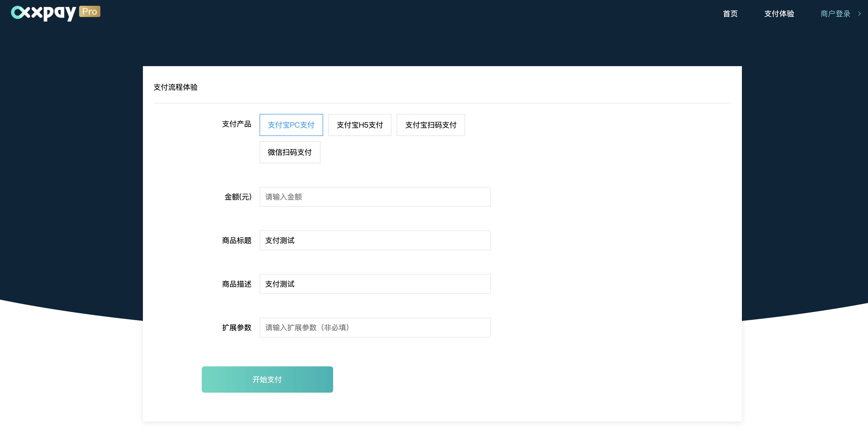The width and height of the screenshot is (868, 432).
Task: Select 支付宝PC支付 payment product
Action: pos(291,125)
